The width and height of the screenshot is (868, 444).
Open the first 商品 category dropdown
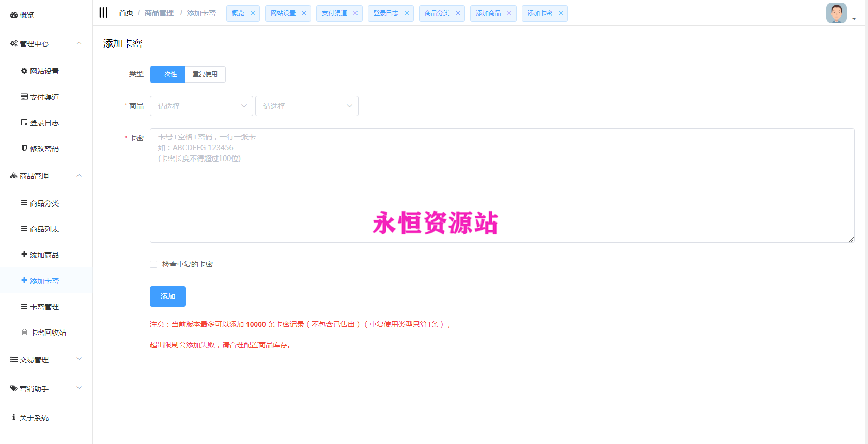point(202,106)
